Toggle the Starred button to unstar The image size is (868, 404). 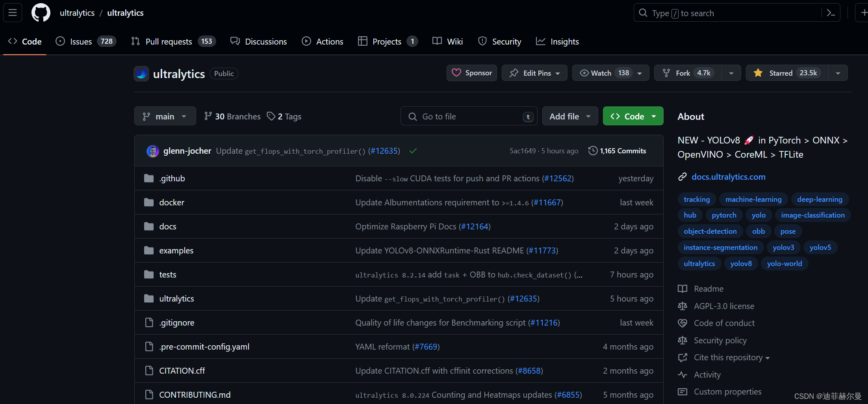tap(787, 73)
